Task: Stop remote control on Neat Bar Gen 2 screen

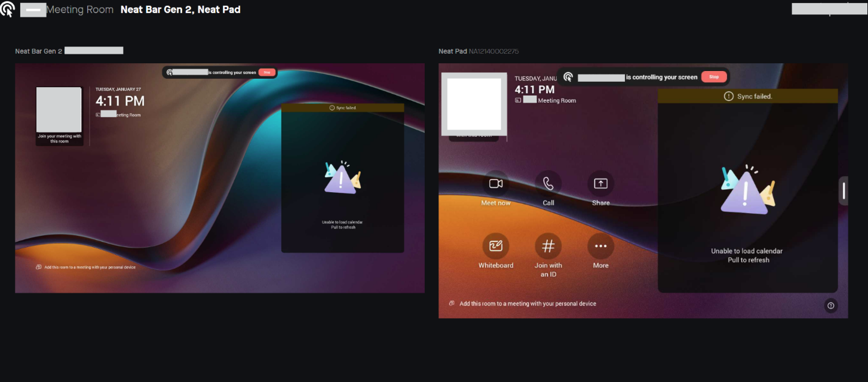Action: pyautogui.click(x=267, y=72)
